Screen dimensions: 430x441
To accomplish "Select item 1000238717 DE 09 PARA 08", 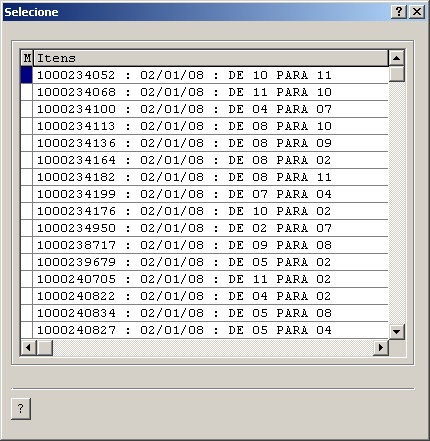I will coord(211,245).
